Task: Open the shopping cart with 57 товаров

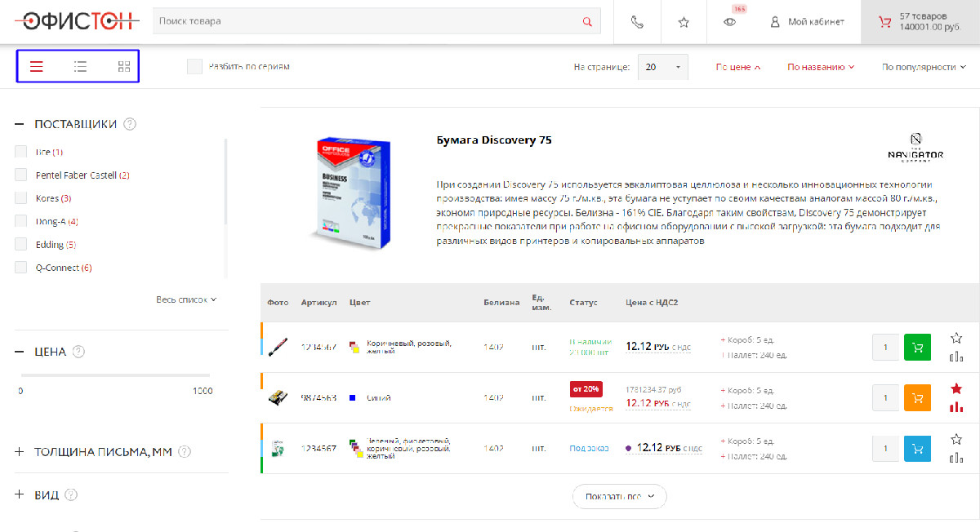Action: (920, 22)
